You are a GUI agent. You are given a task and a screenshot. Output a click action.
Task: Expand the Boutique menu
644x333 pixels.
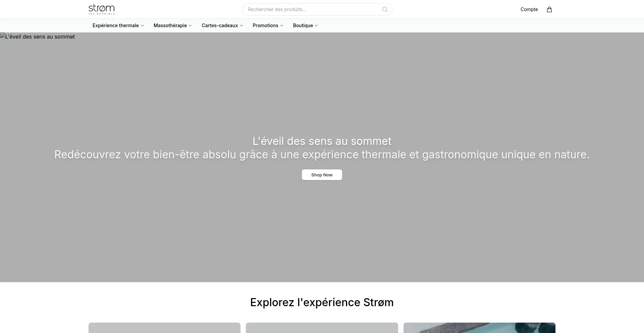[x=305, y=25]
